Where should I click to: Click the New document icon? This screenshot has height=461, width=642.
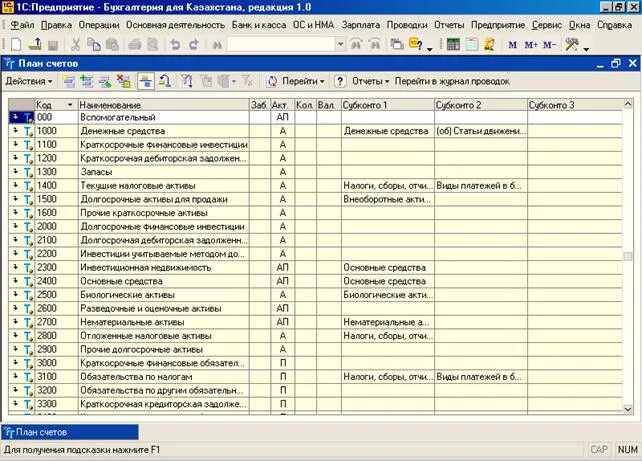[16, 44]
